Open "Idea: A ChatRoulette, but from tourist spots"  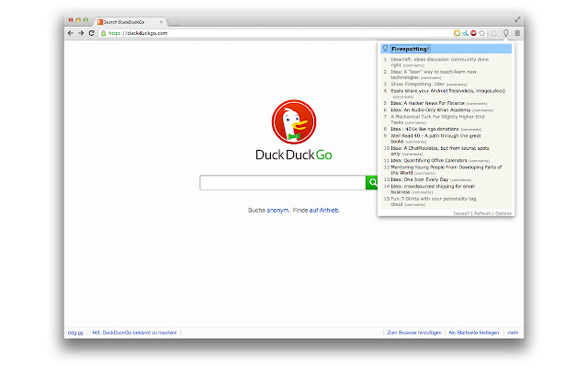click(440, 151)
